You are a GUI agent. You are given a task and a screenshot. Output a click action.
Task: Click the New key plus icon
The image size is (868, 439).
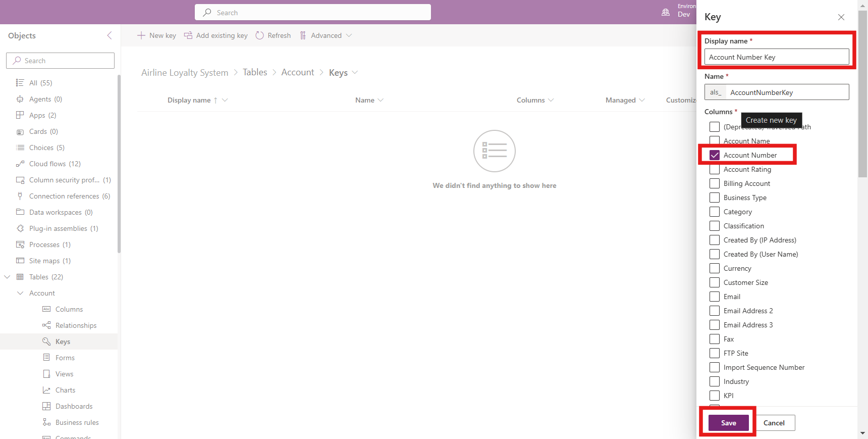[x=141, y=35]
